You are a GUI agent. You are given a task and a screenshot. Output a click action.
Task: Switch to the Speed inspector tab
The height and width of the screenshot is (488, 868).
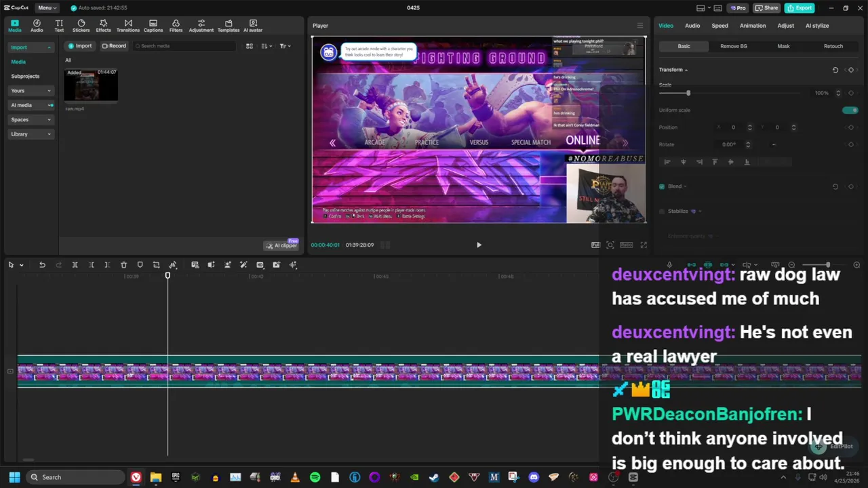(719, 26)
